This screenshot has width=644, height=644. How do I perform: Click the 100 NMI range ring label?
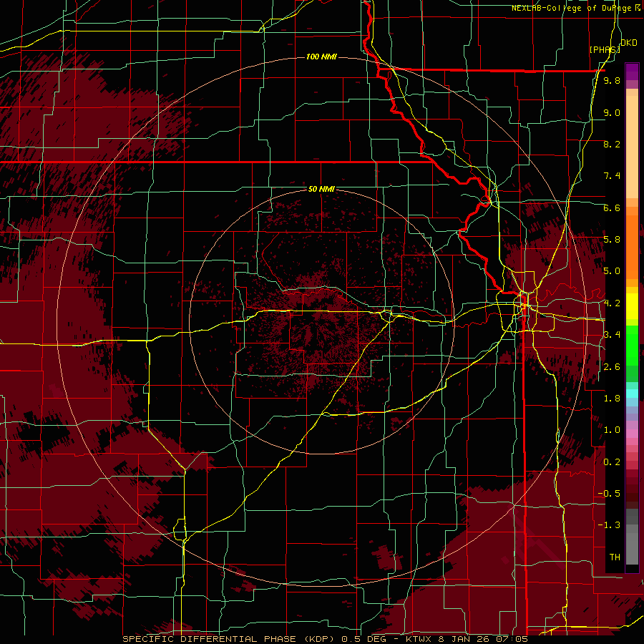pos(321,57)
